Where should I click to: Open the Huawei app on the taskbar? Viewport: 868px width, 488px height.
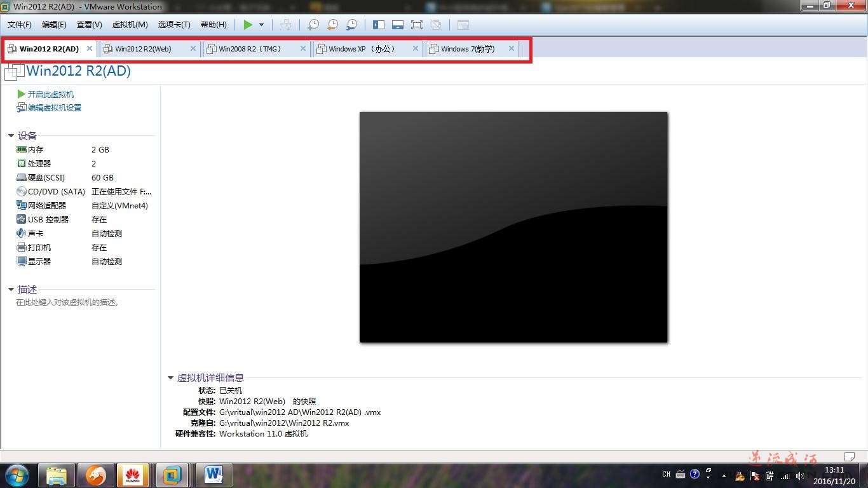tap(133, 475)
